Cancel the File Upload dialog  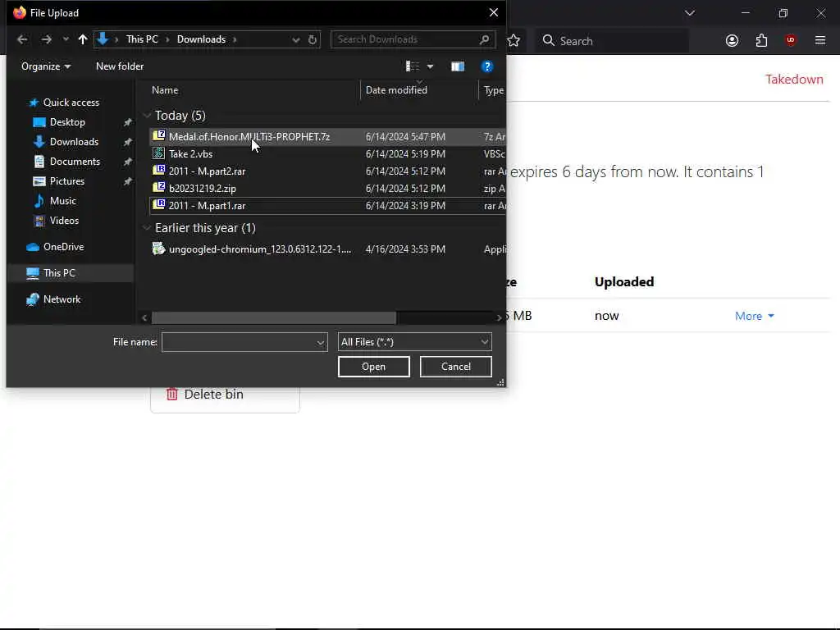coord(456,367)
